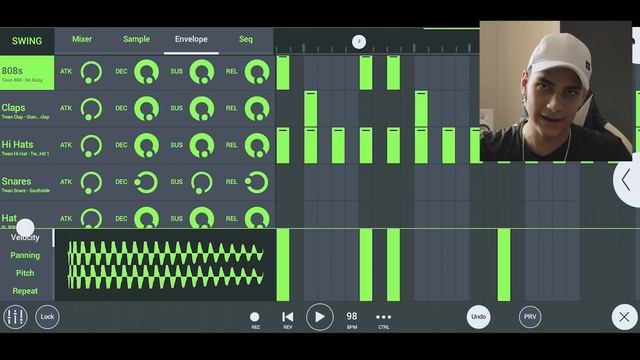Toggle the first Hi Hats step
The image size is (640, 360).
[283, 146]
